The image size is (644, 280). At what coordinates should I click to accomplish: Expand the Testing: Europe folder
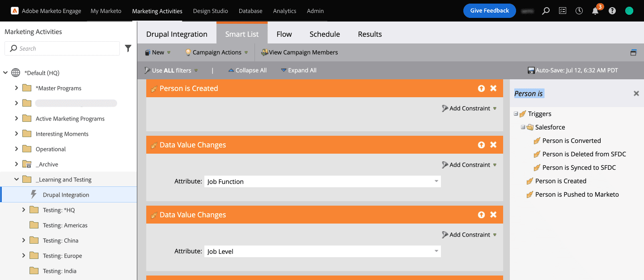tap(24, 255)
